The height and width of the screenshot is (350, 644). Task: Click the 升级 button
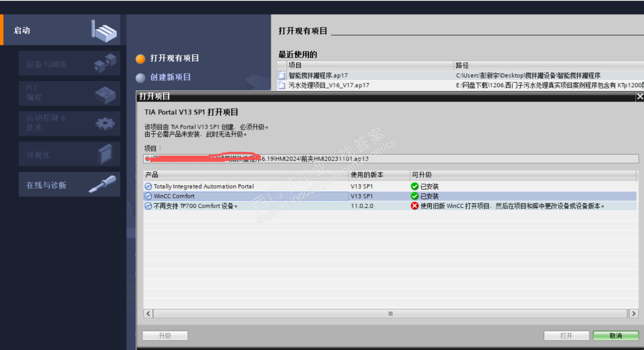point(165,336)
